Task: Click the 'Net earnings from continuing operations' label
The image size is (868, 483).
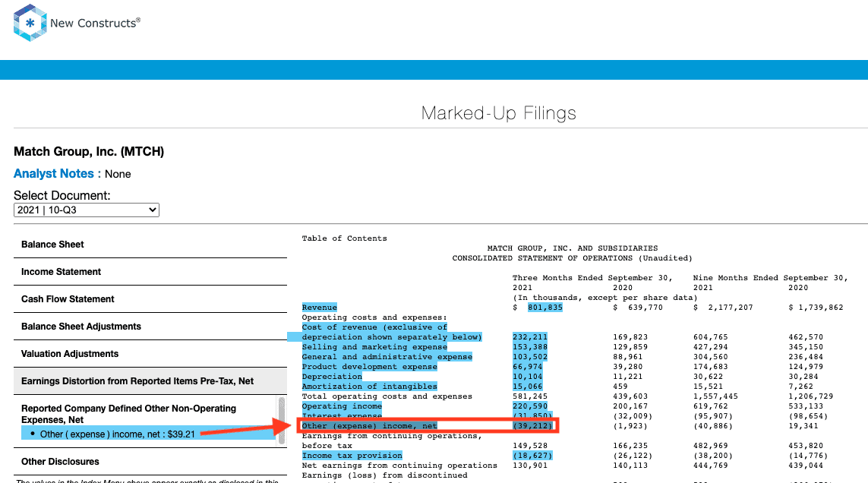Action: (399, 466)
